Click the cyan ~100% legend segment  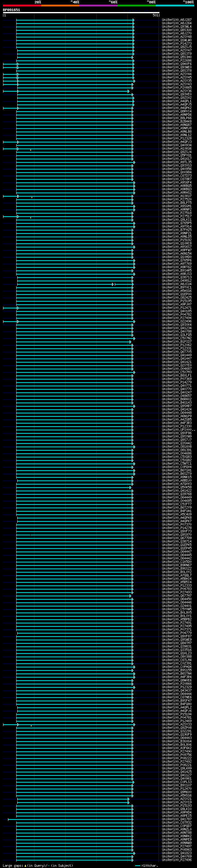click(175, 6)
